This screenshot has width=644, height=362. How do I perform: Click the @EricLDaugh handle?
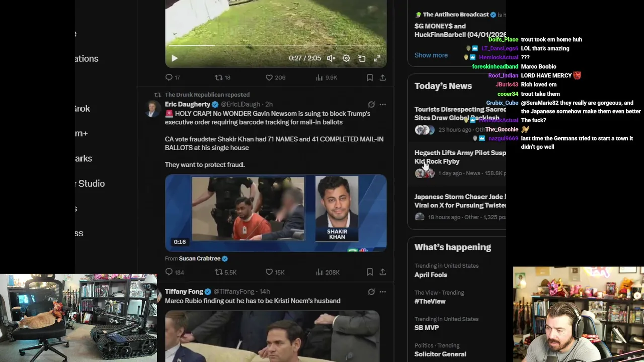[x=240, y=104]
